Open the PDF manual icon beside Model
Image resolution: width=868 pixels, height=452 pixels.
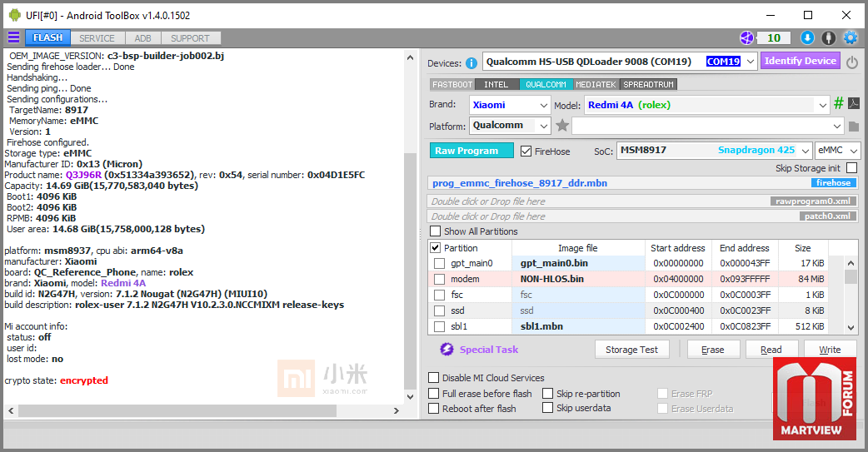854,103
